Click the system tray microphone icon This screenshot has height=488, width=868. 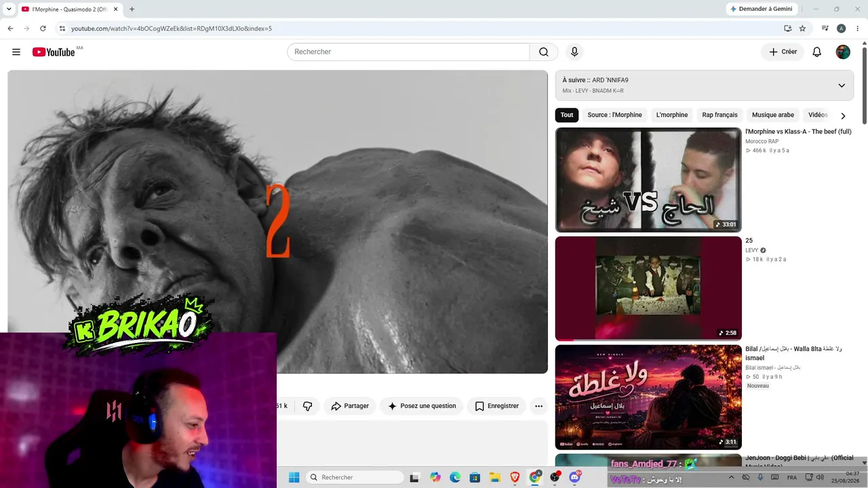pos(760,478)
